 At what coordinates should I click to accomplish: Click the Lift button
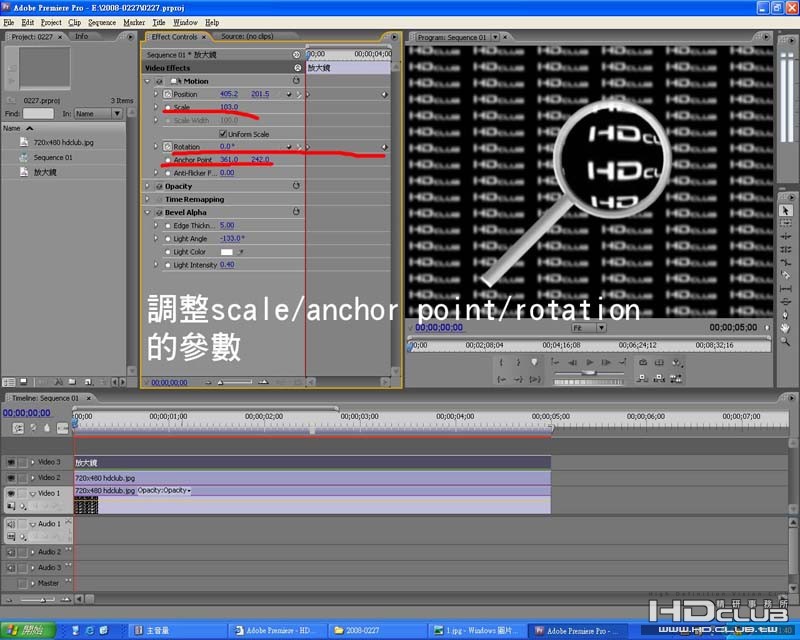point(643,378)
